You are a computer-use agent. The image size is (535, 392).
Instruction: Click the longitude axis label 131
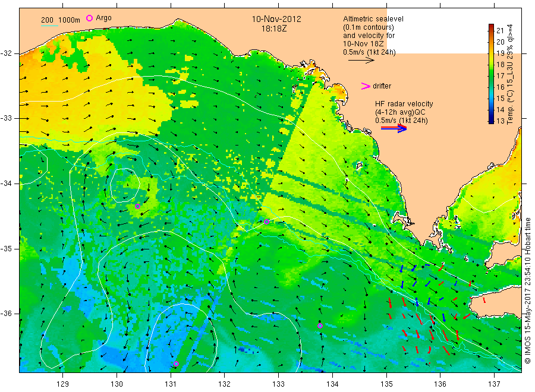click(171, 384)
